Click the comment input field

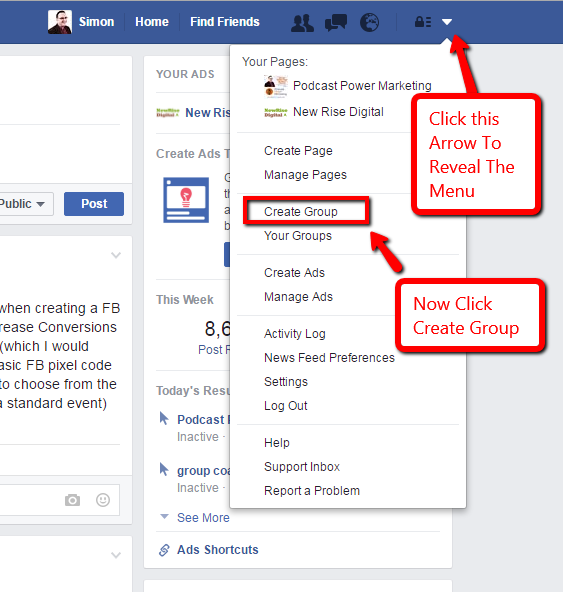click(x=60, y=500)
